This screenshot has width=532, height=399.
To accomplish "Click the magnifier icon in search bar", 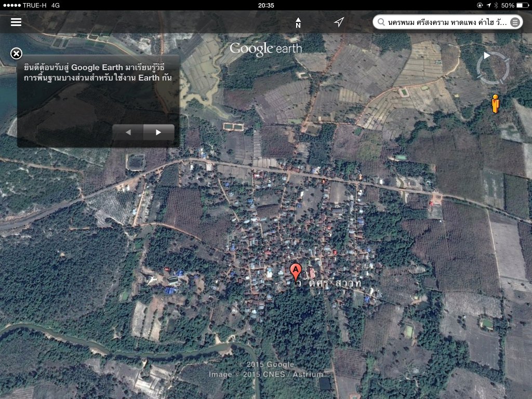I will 381,22.
